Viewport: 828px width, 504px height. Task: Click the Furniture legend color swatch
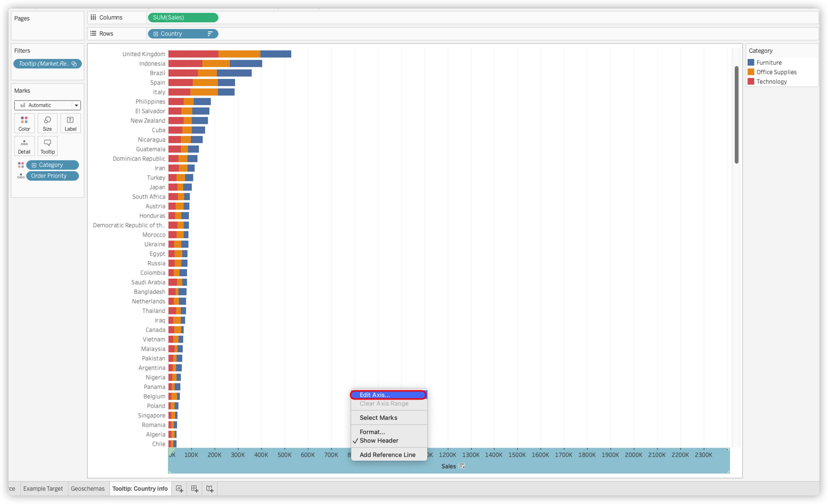tap(751, 63)
